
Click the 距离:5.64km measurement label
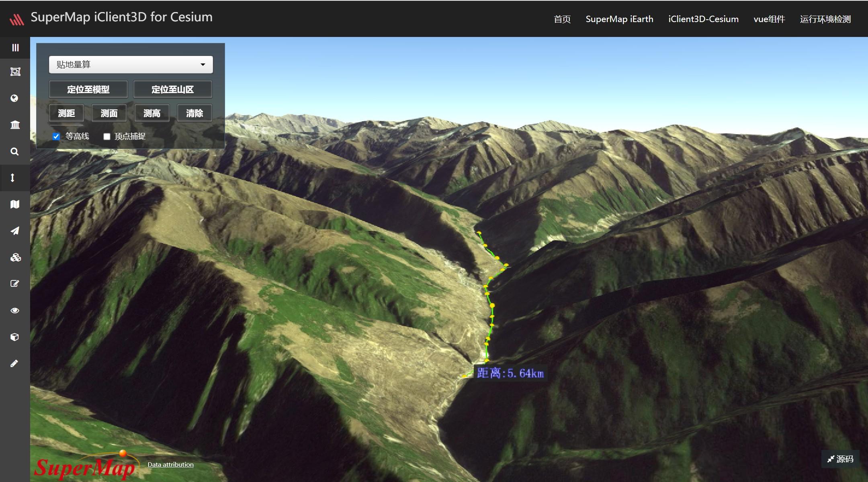click(x=510, y=373)
